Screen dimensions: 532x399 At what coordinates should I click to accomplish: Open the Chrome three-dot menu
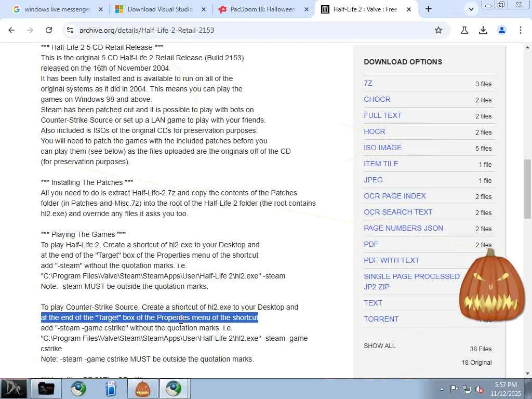tap(521, 30)
